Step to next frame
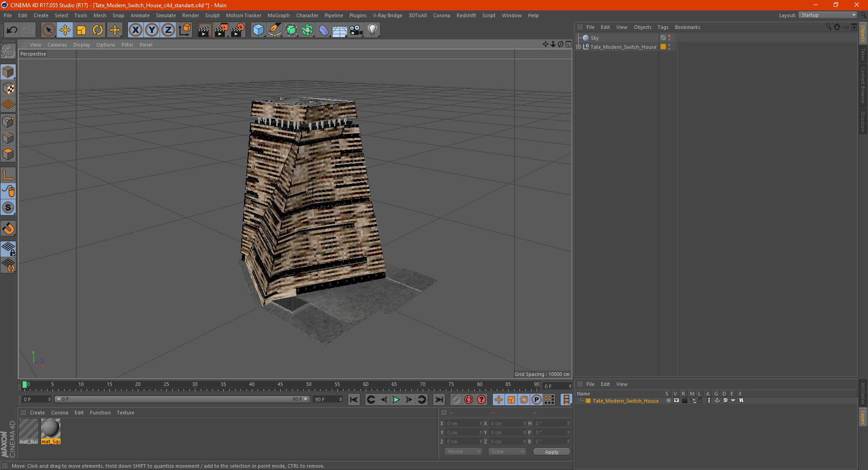Viewport: 868px width, 470px height. 409,399
